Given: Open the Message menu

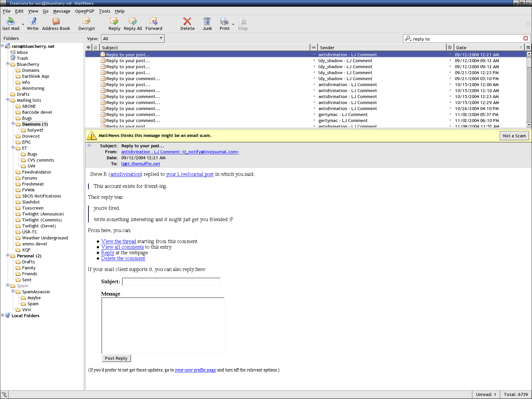Looking at the screenshot, I should click(x=62, y=11).
